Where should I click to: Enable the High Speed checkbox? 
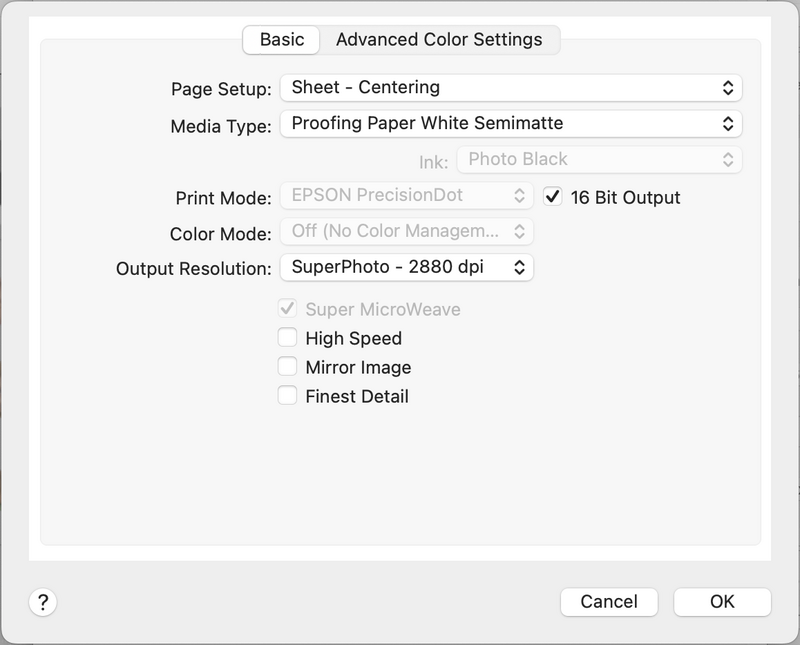click(x=288, y=338)
